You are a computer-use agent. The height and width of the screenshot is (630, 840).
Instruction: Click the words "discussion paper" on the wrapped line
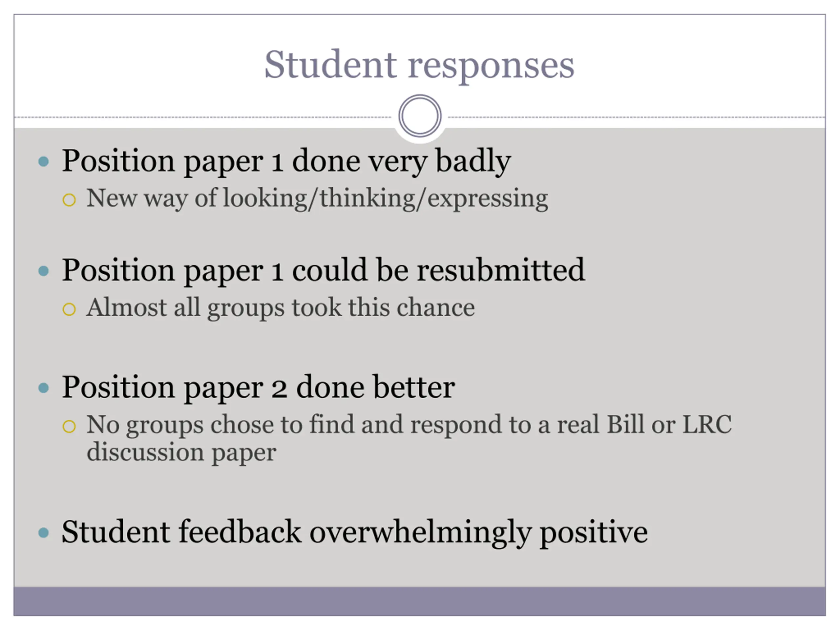pyautogui.click(x=181, y=452)
